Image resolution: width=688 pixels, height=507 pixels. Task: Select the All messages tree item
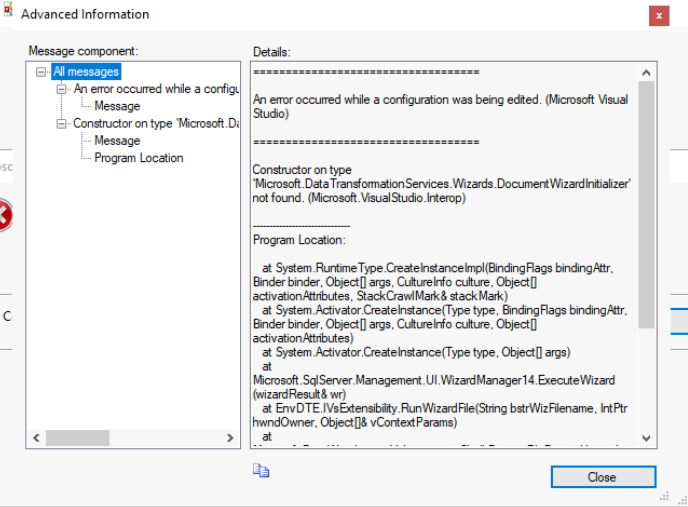(86, 72)
